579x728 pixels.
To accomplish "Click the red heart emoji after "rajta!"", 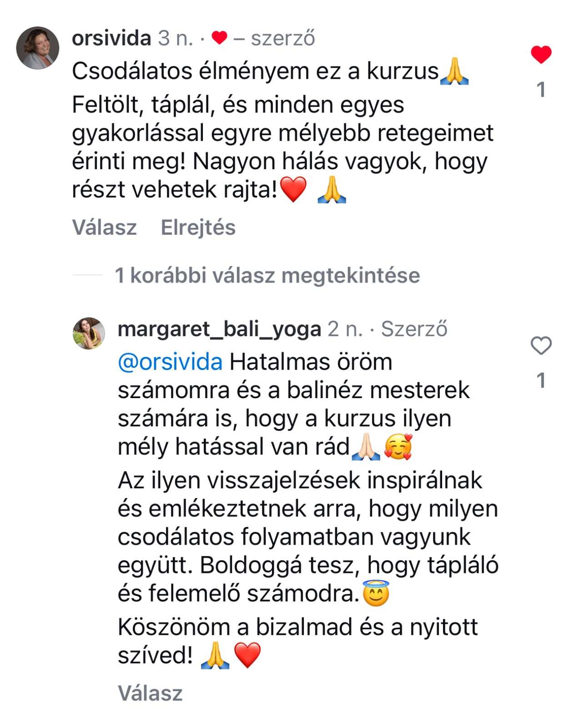I will [293, 190].
